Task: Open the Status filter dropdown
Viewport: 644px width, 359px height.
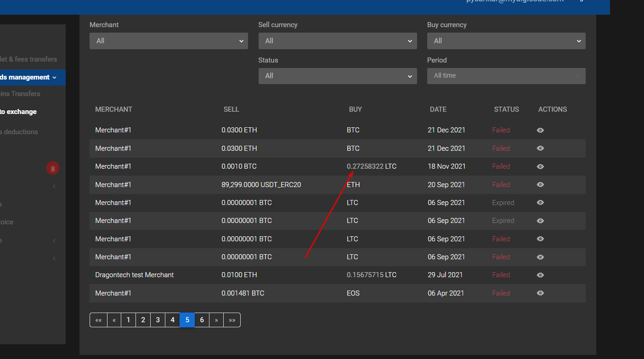Action: click(x=338, y=76)
